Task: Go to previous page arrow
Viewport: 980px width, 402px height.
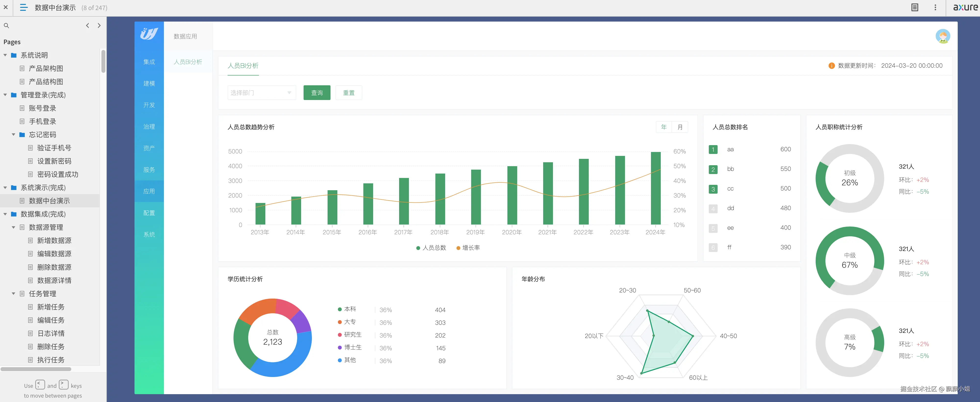Action: pos(87,25)
